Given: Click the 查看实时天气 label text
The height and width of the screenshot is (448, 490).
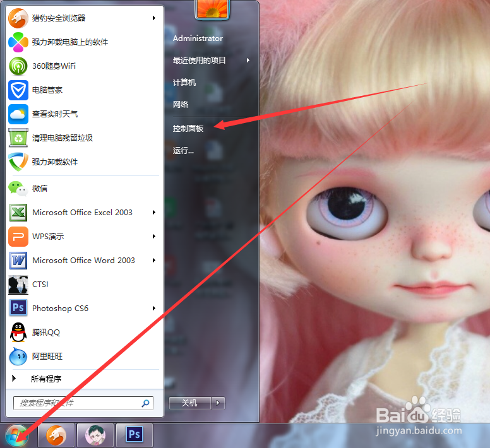Looking at the screenshot, I should pyautogui.click(x=55, y=114).
